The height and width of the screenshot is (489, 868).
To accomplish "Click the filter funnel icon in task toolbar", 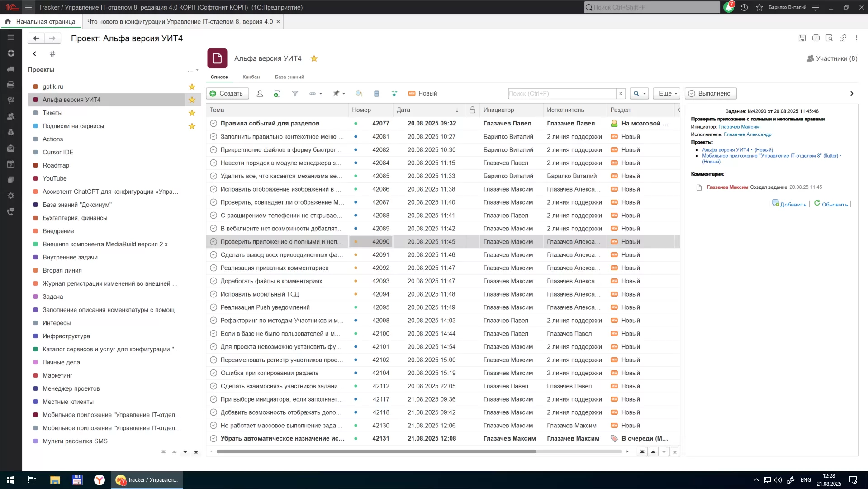I will [x=295, y=93].
